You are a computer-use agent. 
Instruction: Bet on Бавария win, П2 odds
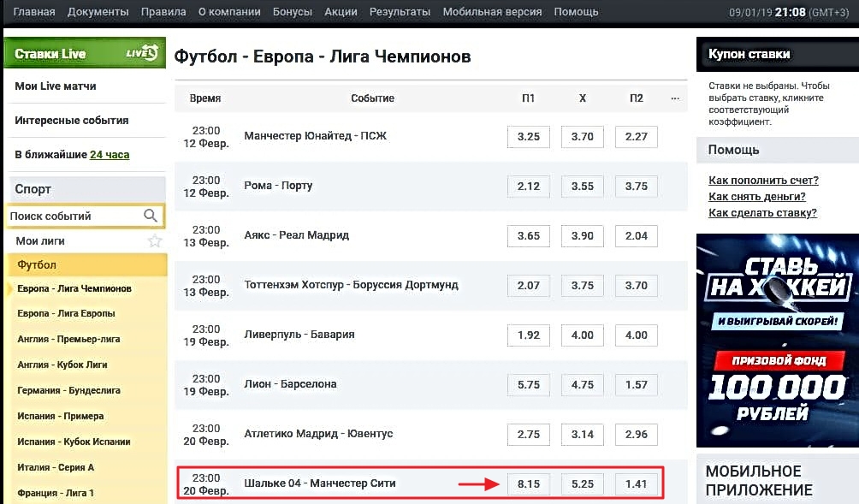point(636,335)
